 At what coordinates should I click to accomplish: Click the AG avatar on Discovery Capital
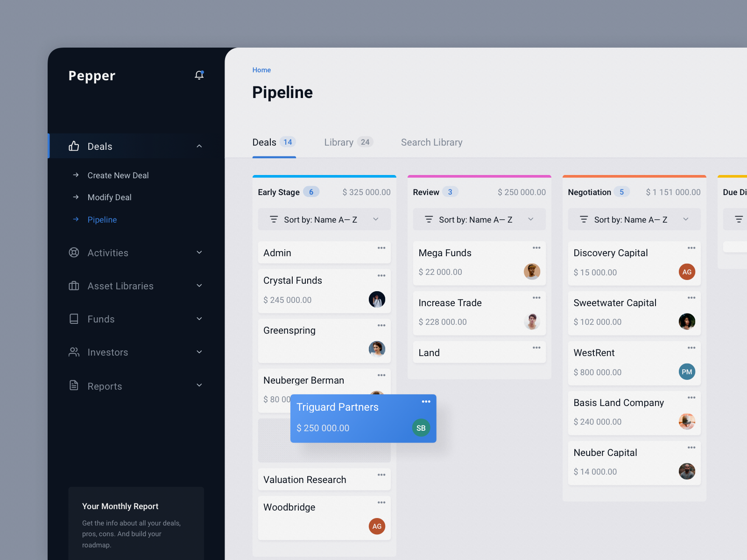[x=687, y=272]
